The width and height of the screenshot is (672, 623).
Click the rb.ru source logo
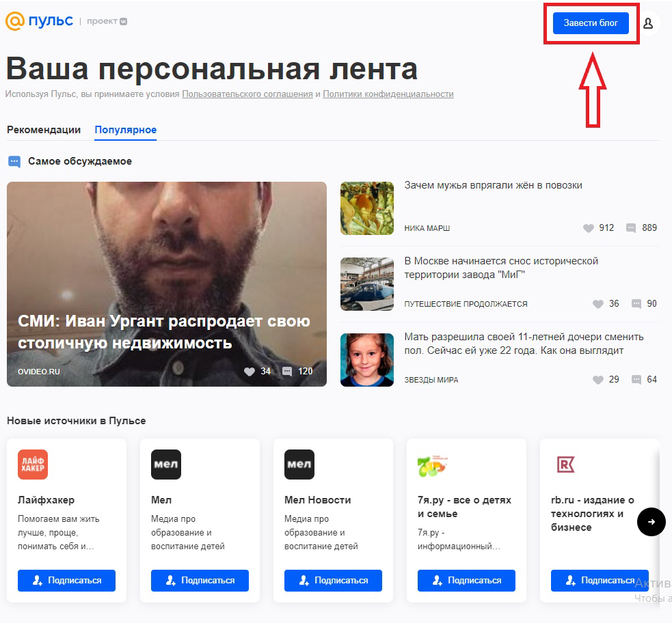(566, 465)
